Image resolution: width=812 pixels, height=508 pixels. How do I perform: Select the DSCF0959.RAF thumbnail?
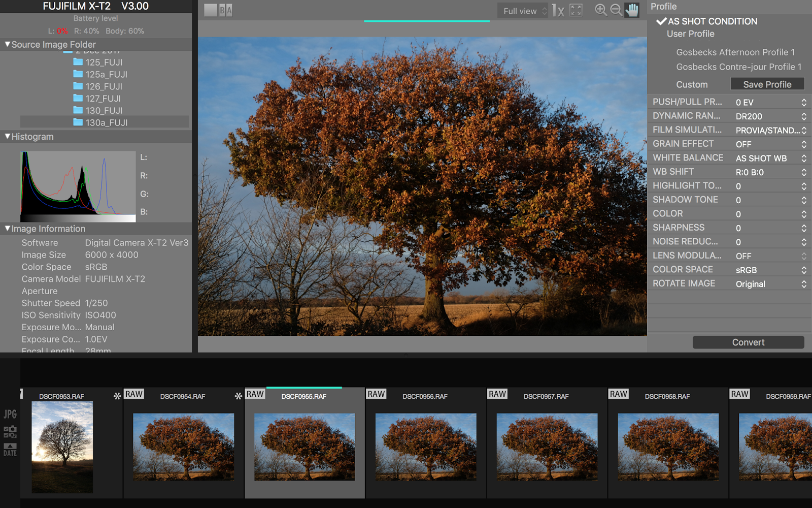[775, 447]
